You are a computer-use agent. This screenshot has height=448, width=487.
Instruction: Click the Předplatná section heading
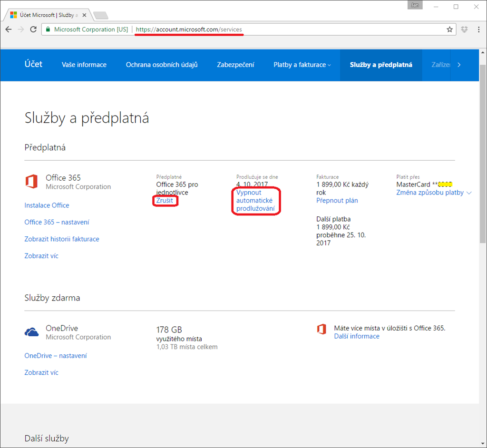45,147
